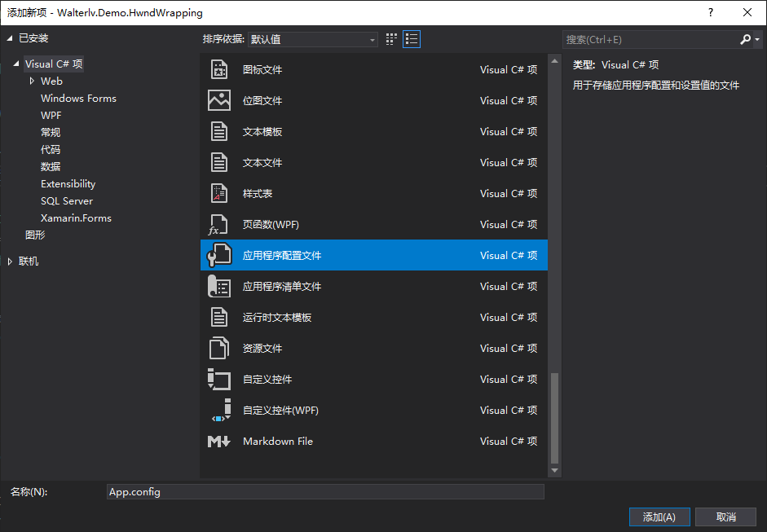Click the 名称 App.config input field
The height and width of the screenshot is (532, 767).
coord(325,492)
